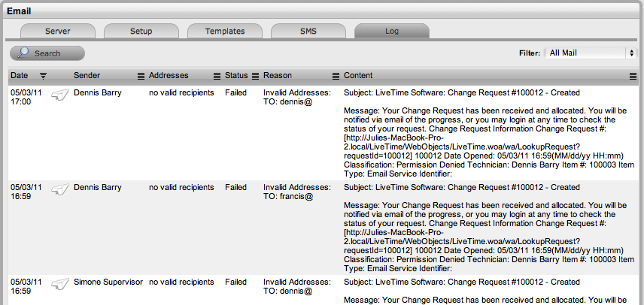Open the Setup tab
The image size is (644, 305).
[x=141, y=32]
